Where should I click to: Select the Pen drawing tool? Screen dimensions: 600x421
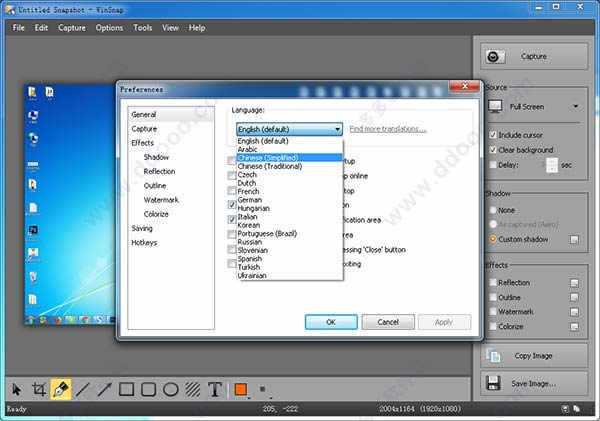coord(60,390)
